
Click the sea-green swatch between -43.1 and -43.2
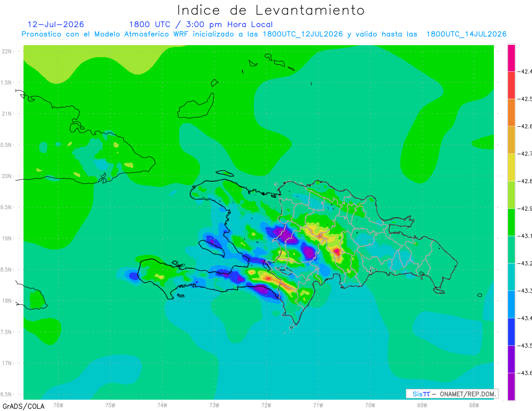tap(511, 249)
